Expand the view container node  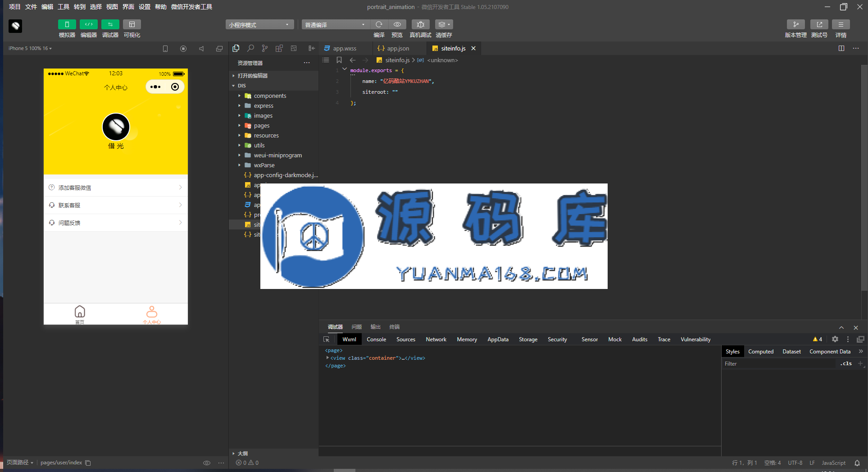327,358
